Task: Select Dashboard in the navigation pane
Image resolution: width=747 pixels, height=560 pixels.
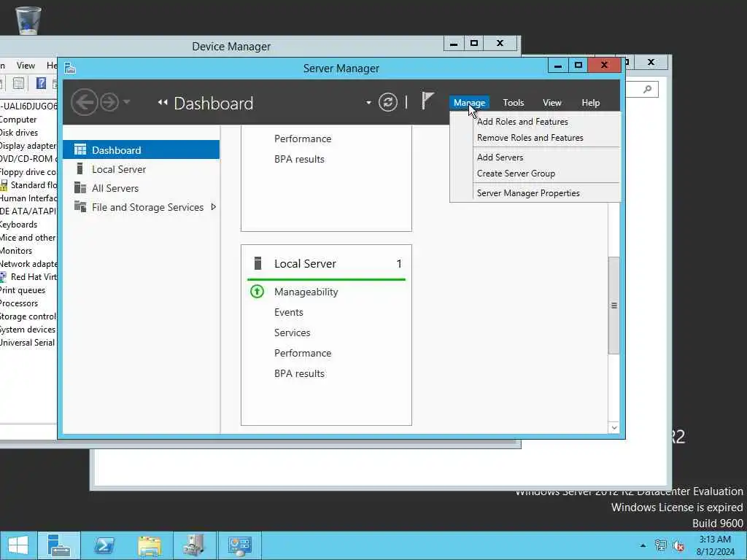Action: (141, 150)
